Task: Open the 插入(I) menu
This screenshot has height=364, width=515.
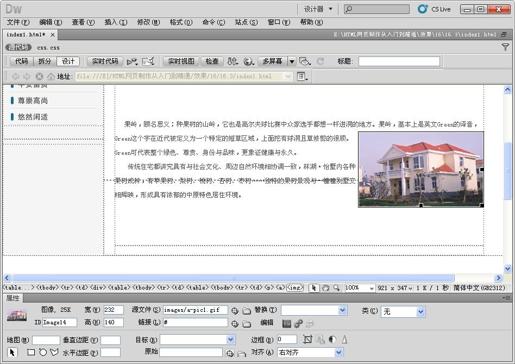Action: pos(116,22)
